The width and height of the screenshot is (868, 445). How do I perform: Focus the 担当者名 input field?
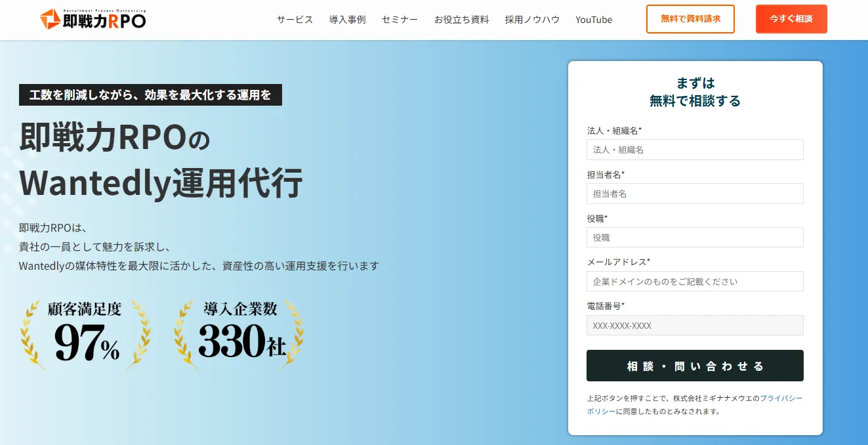click(695, 194)
